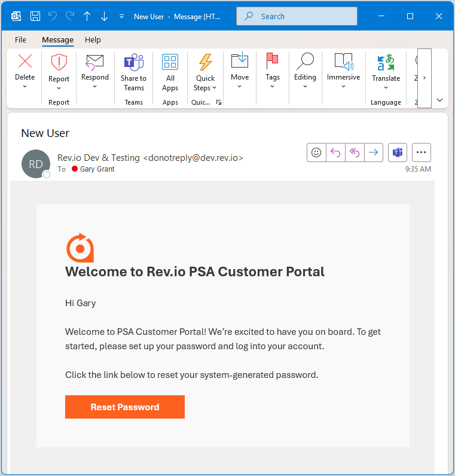Open the More actions ellipsis button

422,152
